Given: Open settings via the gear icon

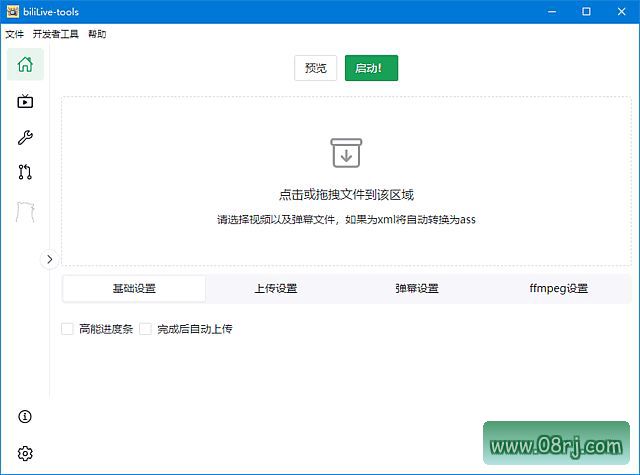Looking at the screenshot, I should [25, 453].
